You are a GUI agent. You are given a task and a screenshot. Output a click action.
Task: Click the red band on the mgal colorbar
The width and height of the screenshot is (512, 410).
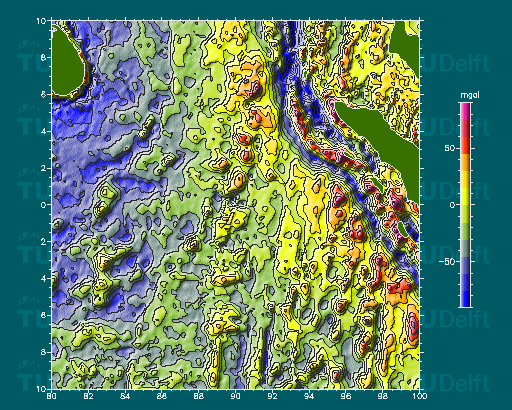point(466,128)
